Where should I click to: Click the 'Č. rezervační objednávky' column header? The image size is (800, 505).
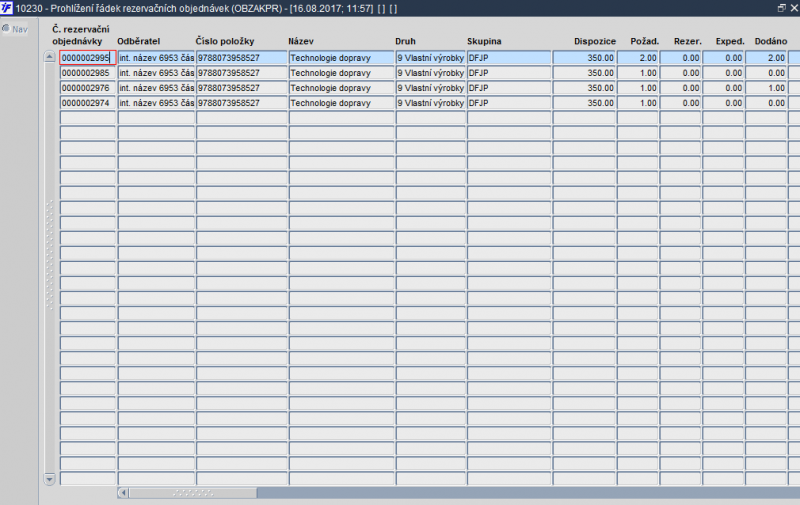click(81, 35)
